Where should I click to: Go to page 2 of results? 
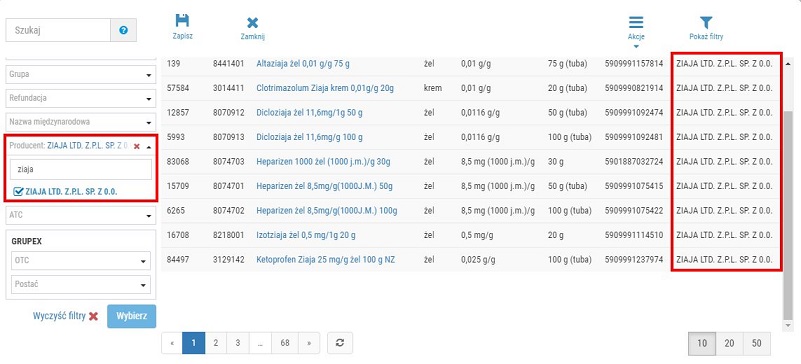[x=216, y=343]
